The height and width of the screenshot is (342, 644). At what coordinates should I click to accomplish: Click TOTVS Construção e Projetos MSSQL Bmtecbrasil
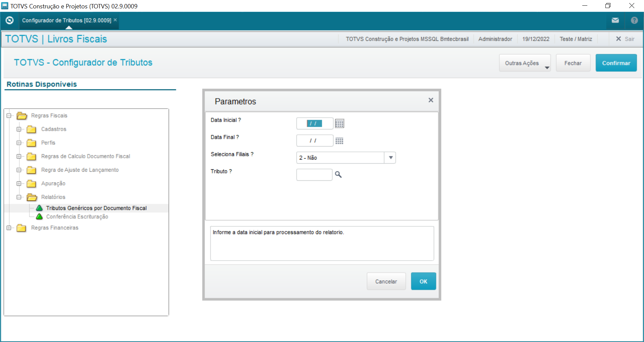pos(407,39)
